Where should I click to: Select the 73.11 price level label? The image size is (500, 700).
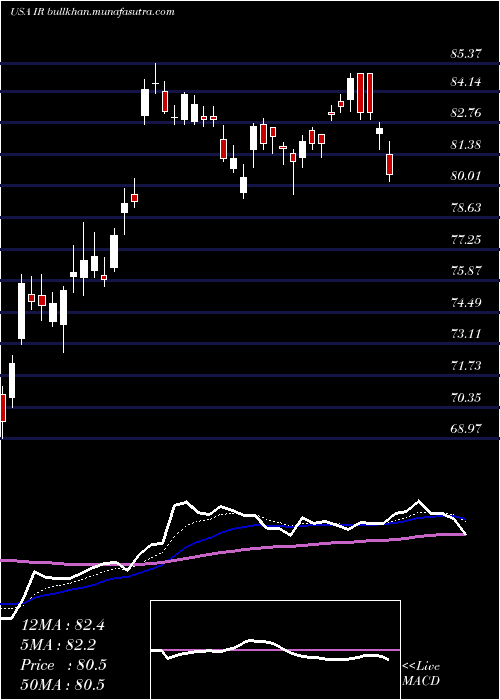[466, 334]
